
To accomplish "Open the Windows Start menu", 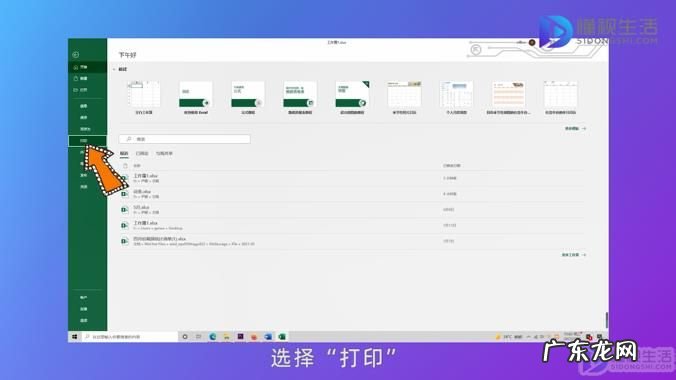I will point(75,337).
